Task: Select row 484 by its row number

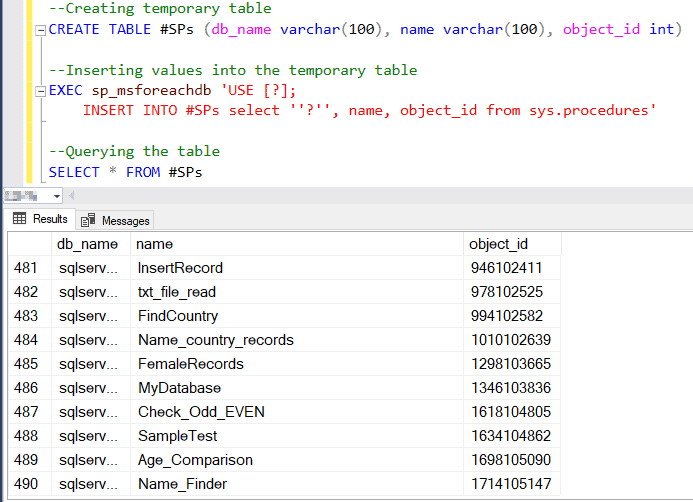Action: click(30, 340)
